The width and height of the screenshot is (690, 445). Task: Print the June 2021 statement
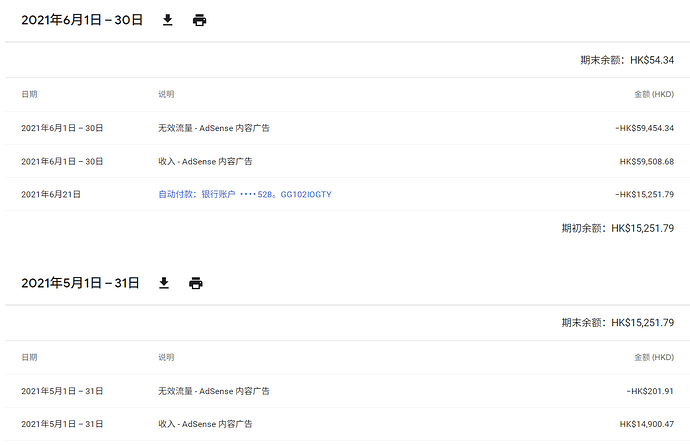pyautogui.click(x=199, y=20)
